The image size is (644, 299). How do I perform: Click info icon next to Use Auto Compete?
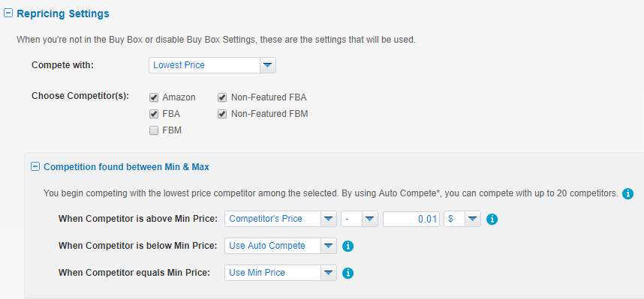click(x=348, y=246)
